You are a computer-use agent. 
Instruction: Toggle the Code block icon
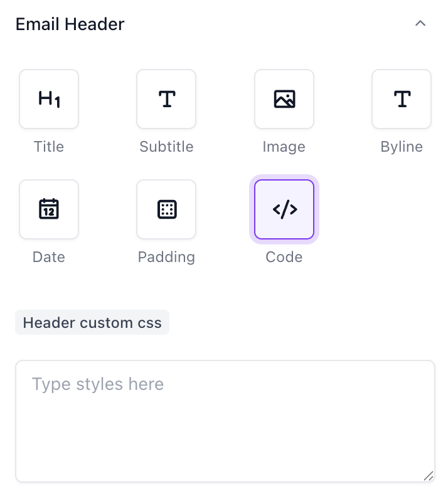click(x=284, y=209)
